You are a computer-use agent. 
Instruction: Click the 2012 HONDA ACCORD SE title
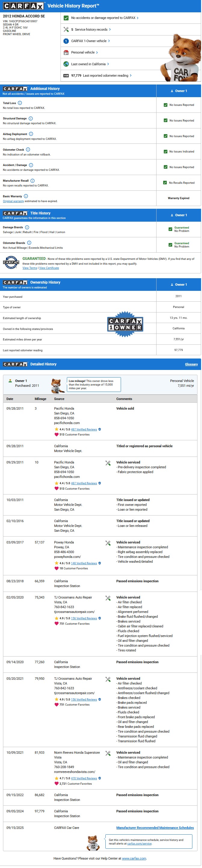tap(23, 16)
